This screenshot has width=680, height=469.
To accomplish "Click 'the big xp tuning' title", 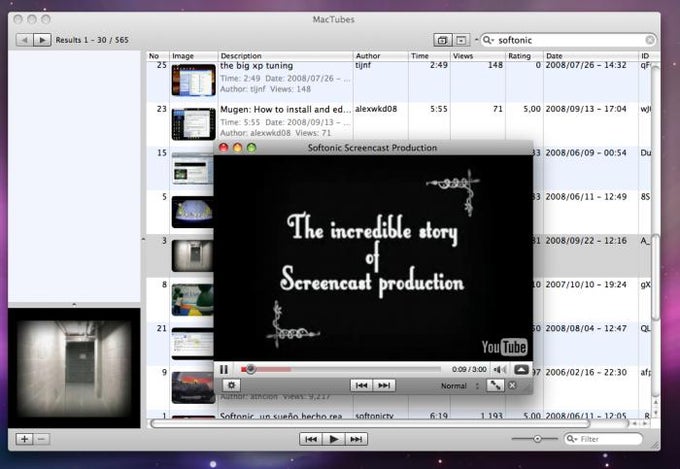I will 256,66.
